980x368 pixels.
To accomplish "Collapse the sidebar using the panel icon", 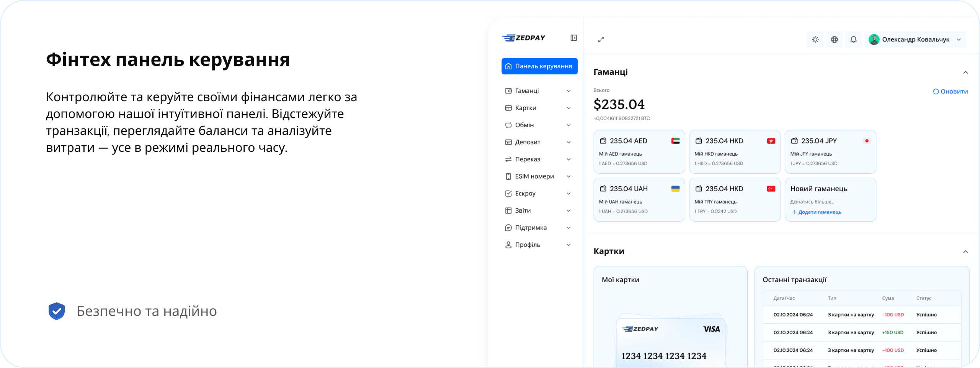I will 573,38.
